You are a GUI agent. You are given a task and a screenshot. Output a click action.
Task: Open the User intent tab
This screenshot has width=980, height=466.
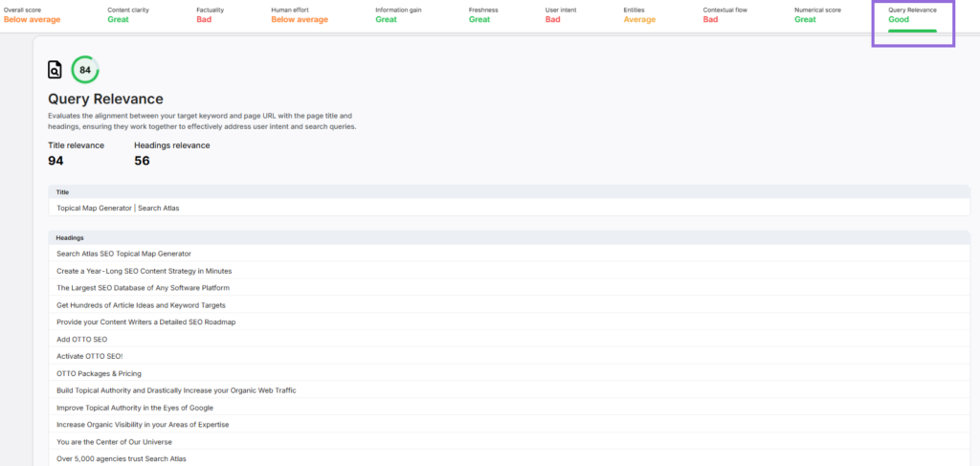tap(561, 15)
